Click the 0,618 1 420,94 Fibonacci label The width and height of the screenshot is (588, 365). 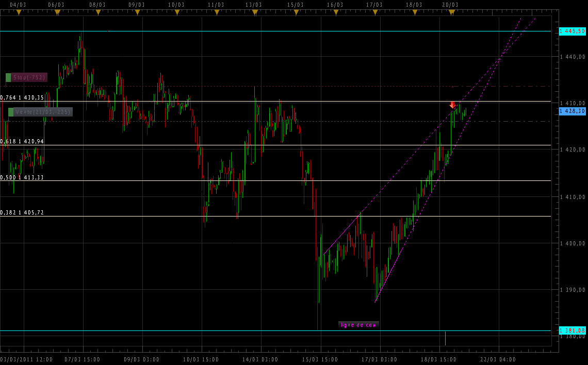pyautogui.click(x=22, y=141)
